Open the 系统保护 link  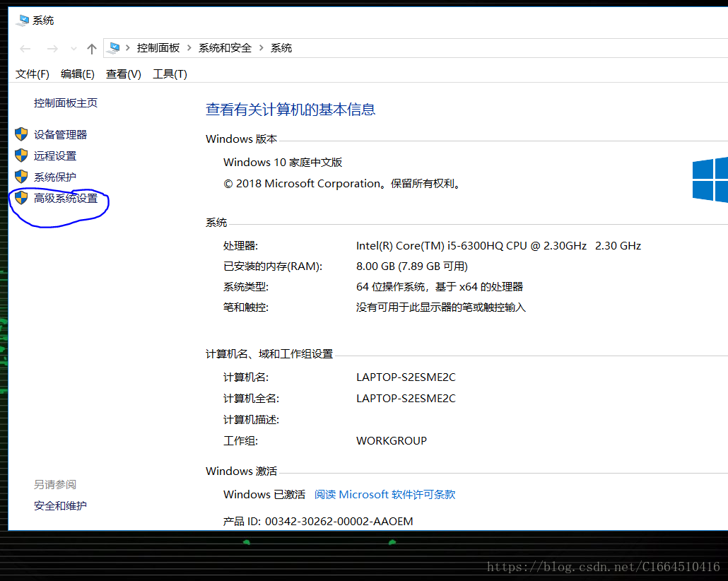(x=55, y=177)
